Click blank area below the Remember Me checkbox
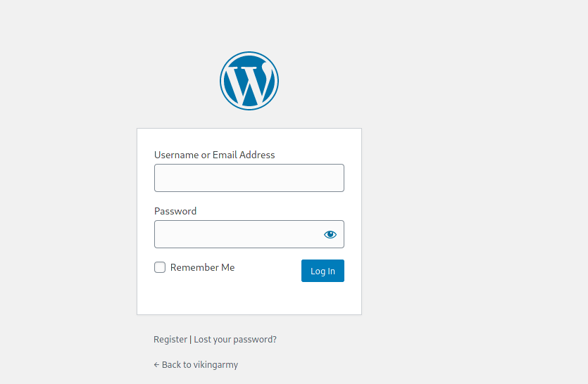This screenshot has height=384, width=588. point(183,297)
